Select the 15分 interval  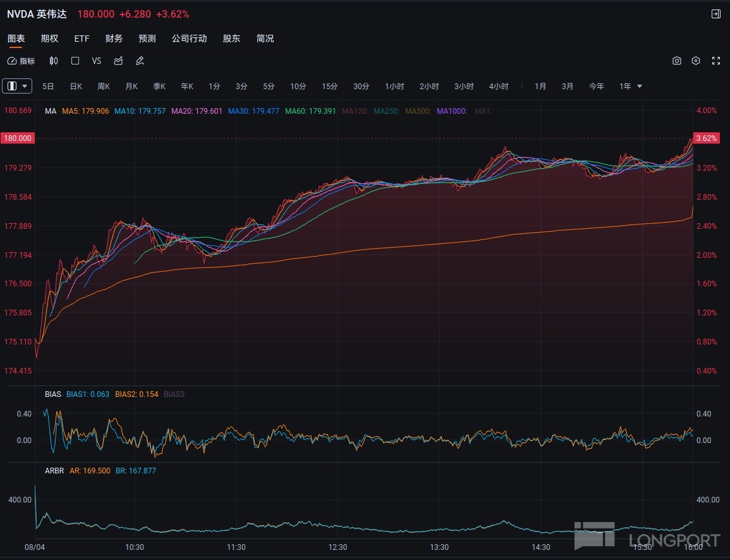(329, 86)
